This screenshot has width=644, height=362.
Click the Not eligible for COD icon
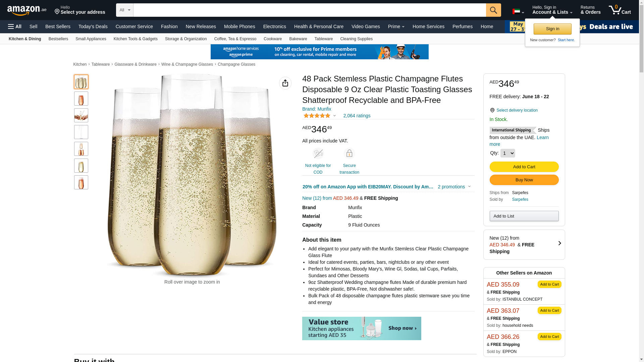[x=318, y=154]
